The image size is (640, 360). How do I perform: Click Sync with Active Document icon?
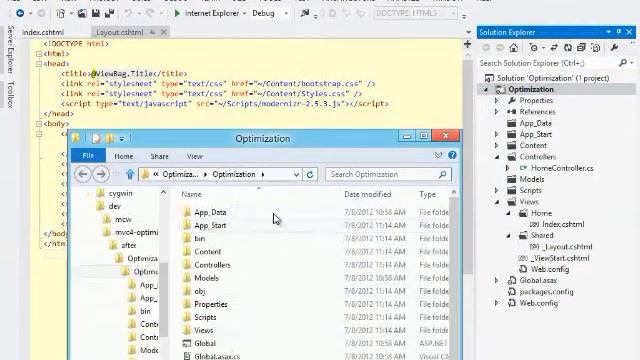tap(554, 48)
